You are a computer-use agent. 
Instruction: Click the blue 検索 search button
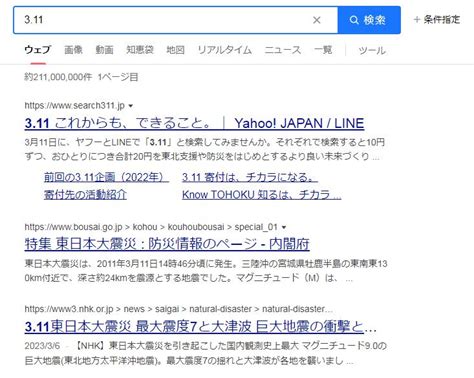(x=369, y=20)
